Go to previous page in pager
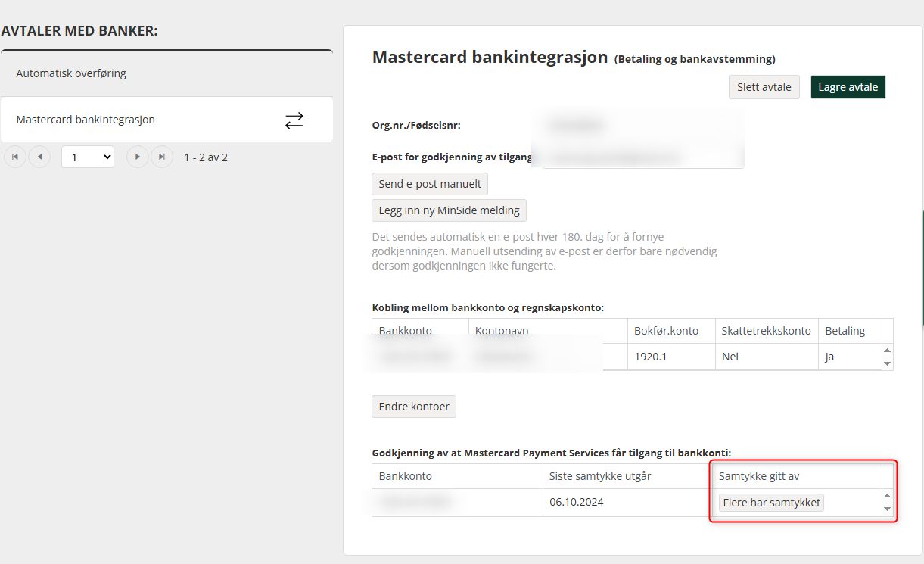 [39, 157]
